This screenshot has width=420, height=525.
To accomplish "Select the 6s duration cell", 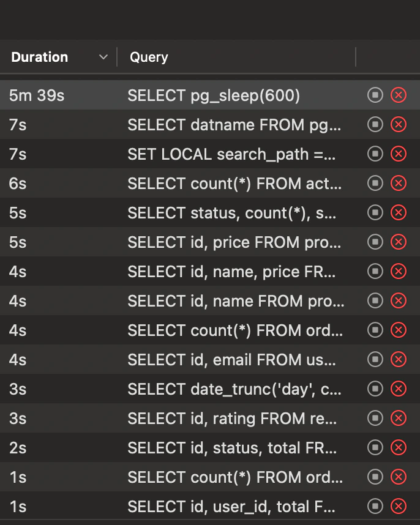I will [x=18, y=184].
